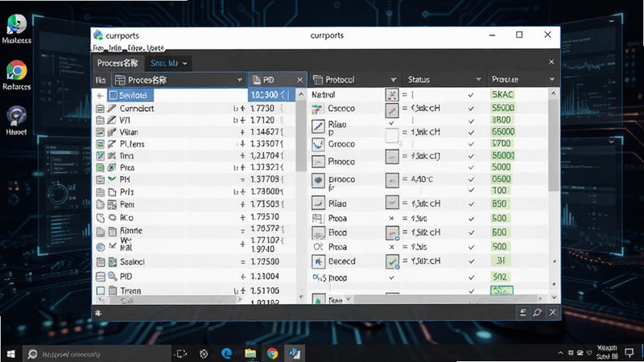Click the magnifier icon beside PID row
Viewport: 644px width, 362px height.
(112, 277)
